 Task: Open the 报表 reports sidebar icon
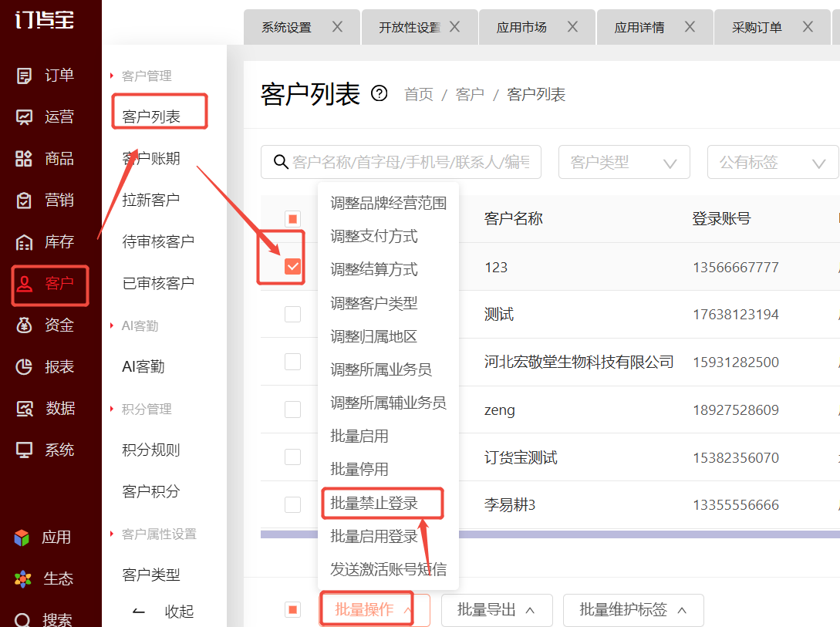24,367
